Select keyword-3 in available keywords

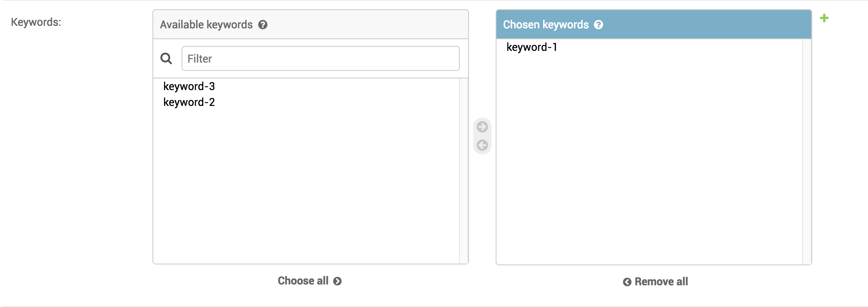[190, 86]
